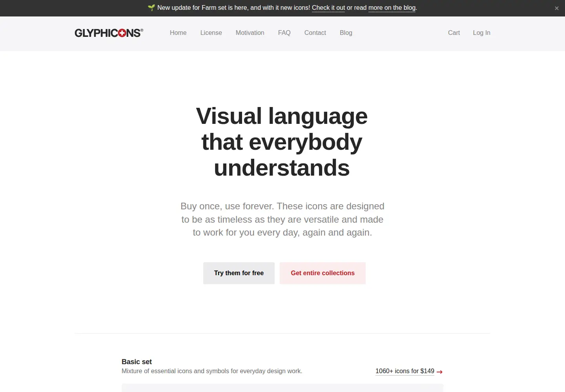Click the 'Buy once, use forever' paragraph

(282, 220)
